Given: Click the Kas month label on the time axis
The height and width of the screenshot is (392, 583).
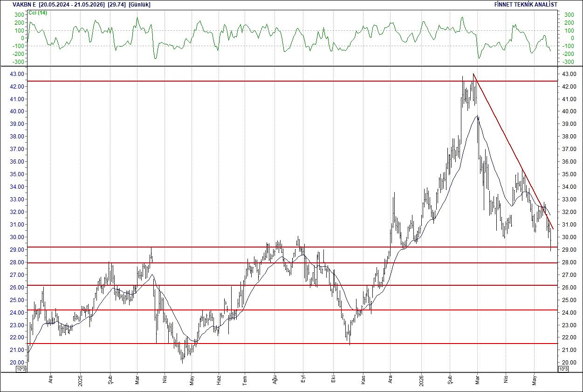Looking at the screenshot, I should click(363, 380).
